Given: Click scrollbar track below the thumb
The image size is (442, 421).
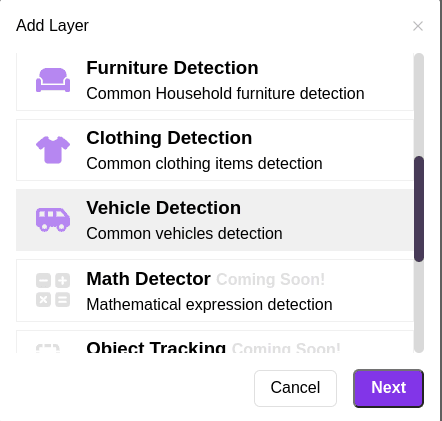Looking at the screenshot, I should (419, 307).
